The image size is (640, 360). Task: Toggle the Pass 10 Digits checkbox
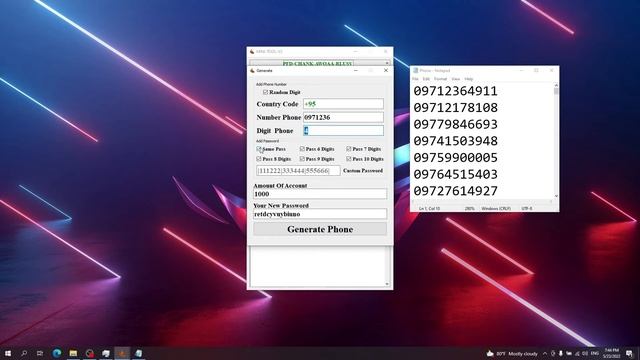pos(349,159)
